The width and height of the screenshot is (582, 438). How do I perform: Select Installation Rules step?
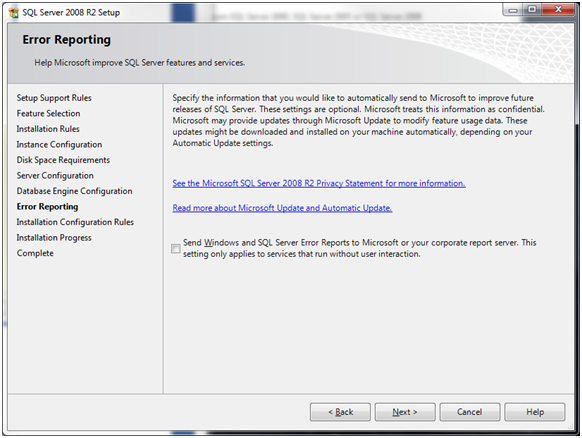(x=48, y=129)
